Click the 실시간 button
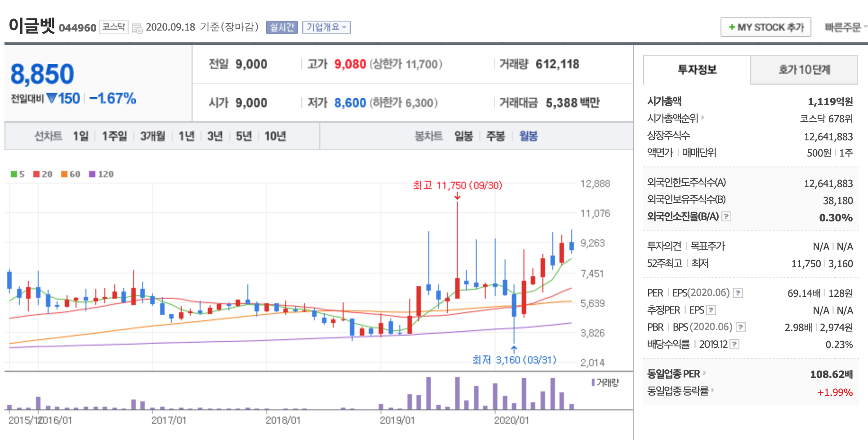Image resolution: width=868 pixels, height=440 pixels. coord(282,27)
